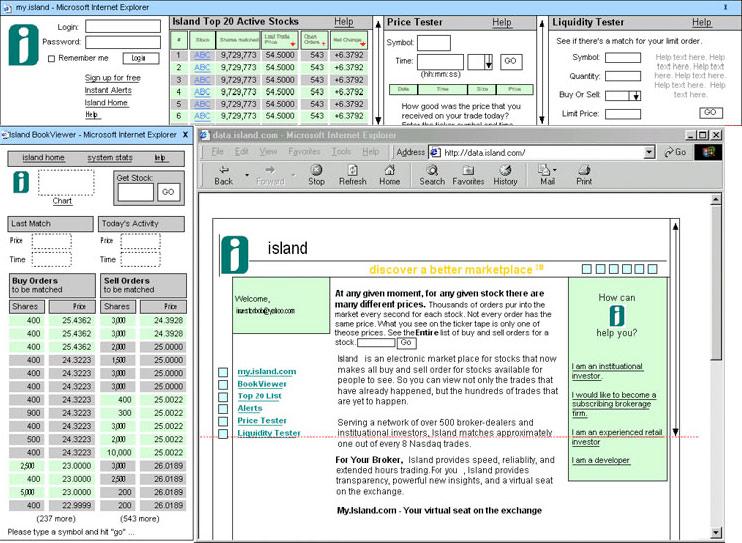This screenshot has width=742, height=543.
Task: Expand the Address bar dropdown arrow
Action: pyautogui.click(x=650, y=152)
